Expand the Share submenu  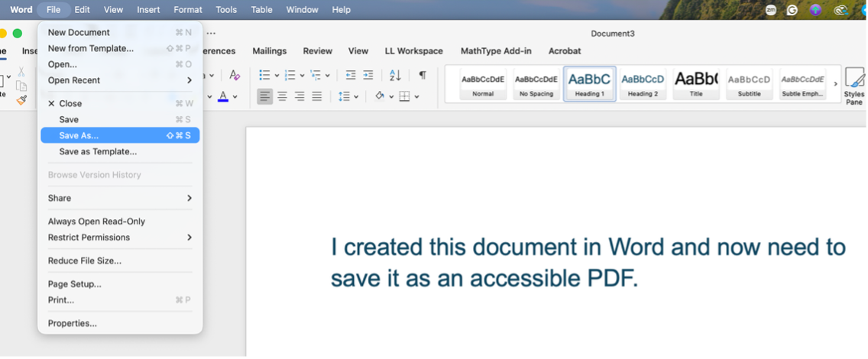(x=189, y=198)
